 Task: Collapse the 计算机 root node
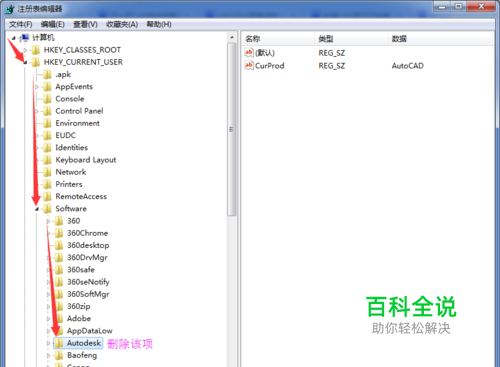14,38
